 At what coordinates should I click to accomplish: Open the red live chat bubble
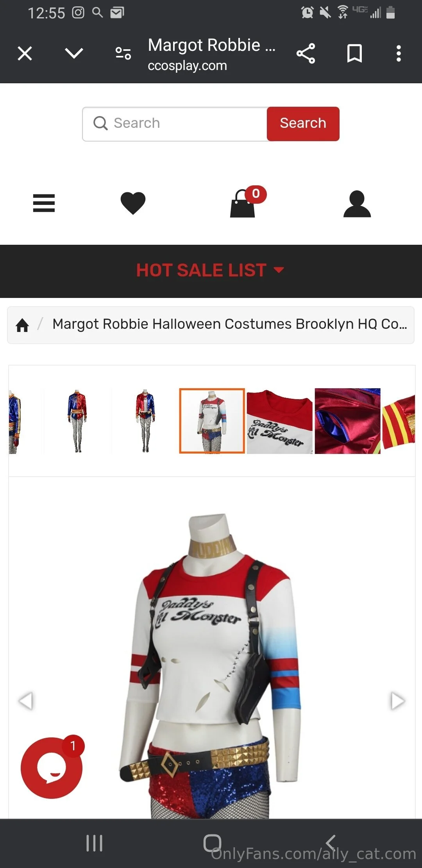coord(52,768)
